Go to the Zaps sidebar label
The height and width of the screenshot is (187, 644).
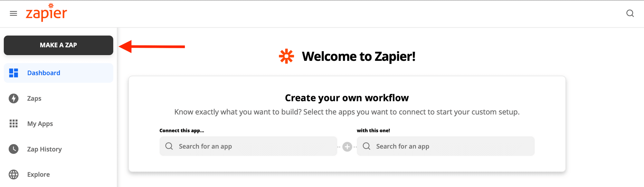click(x=34, y=98)
